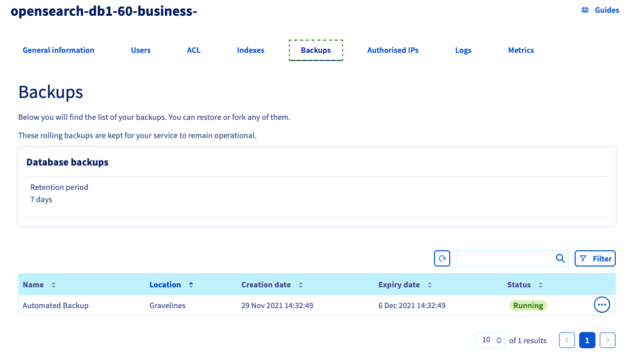Open the Guides link
633x364 pixels.
[x=601, y=10]
